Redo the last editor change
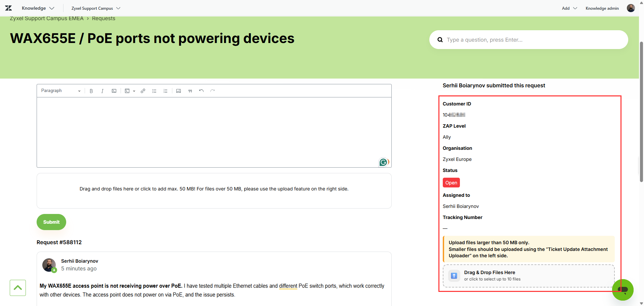The width and height of the screenshot is (644, 306). (x=212, y=91)
